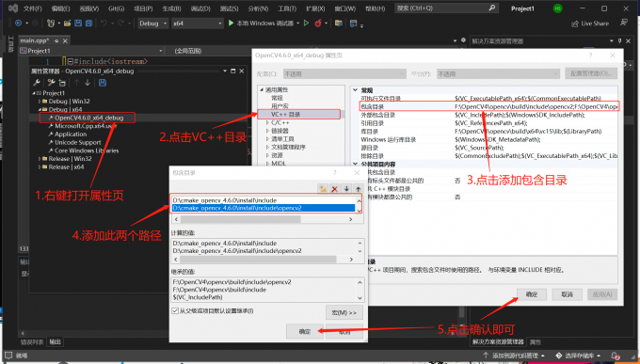Click the red X delete line icon
The width and height of the screenshot is (640, 364).
click(x=335, y=189)
